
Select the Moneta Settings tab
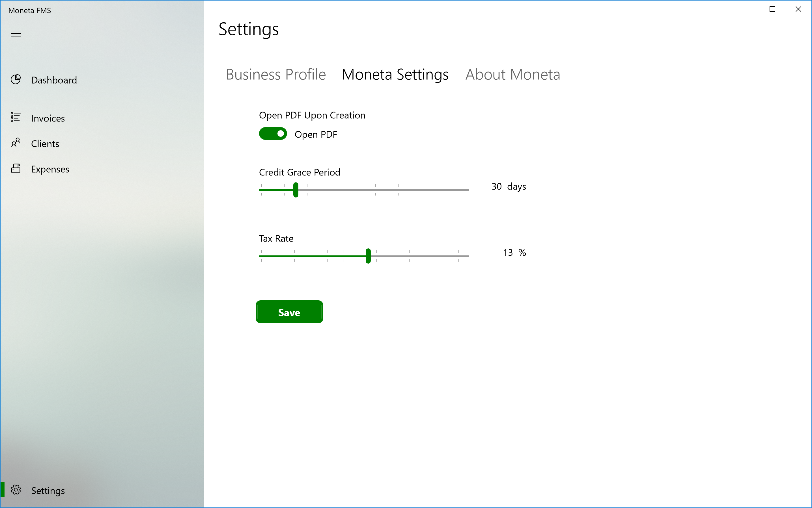[395, 75]
